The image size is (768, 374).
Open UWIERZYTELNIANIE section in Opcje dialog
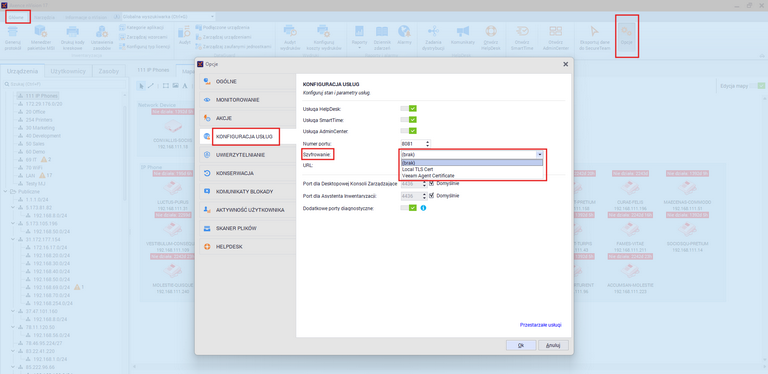(248, 155)
